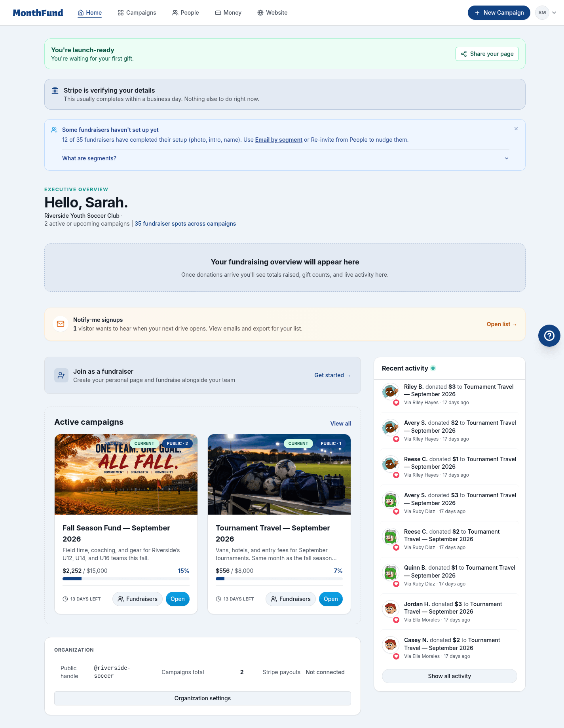Click CURRENT badge on Tournament Travel
564x728 pixels.
298,443
